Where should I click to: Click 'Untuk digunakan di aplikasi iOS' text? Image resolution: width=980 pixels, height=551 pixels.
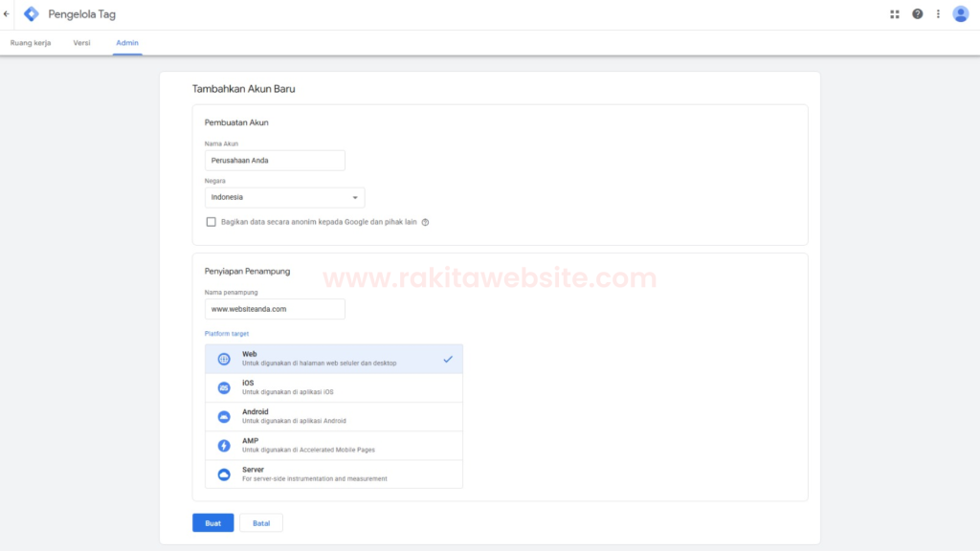(x=288, y=392)
